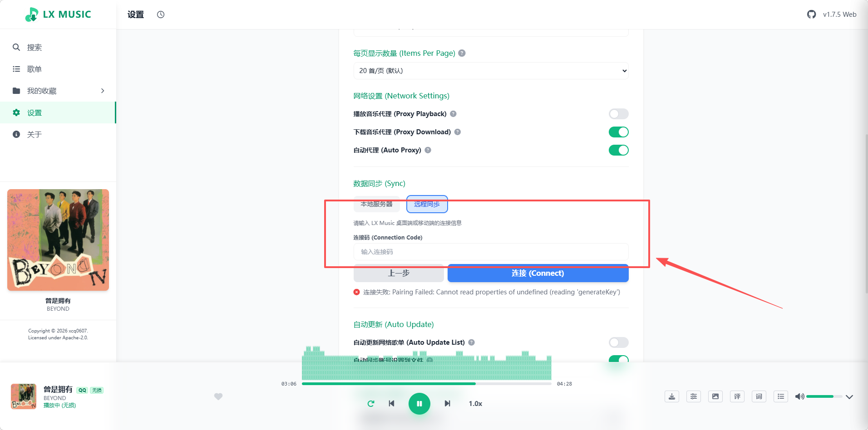868x430 pixels.
Task: Click the 曾是拥有 title in the player bar
Action: coord(58,389)
